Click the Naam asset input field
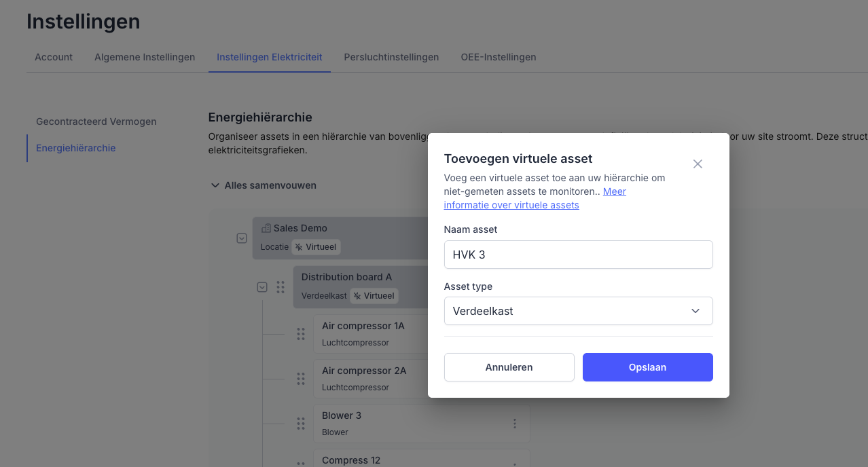The image size is (868, 467). [578, 255]
